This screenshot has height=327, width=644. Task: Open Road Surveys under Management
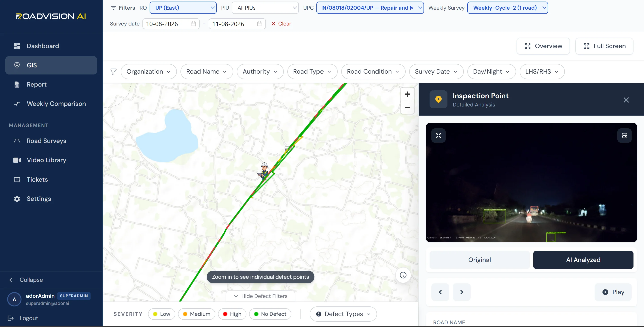pos(51,141)
